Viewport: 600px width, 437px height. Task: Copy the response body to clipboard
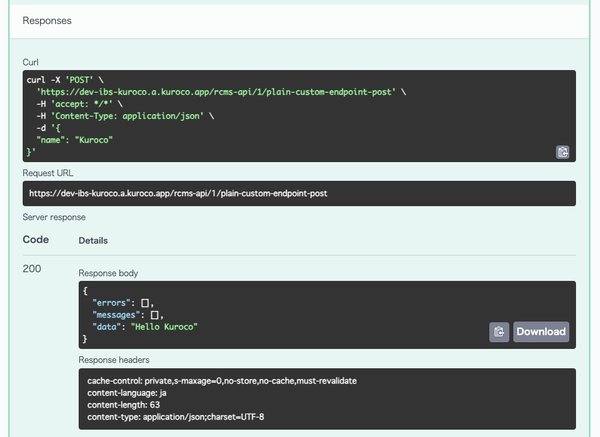(499, 332)
